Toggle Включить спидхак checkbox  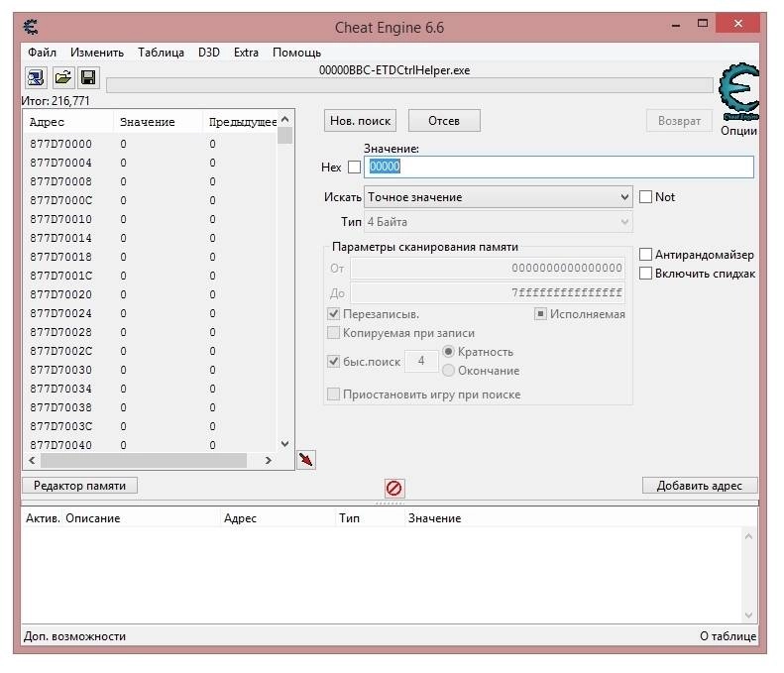coord(645,274)
